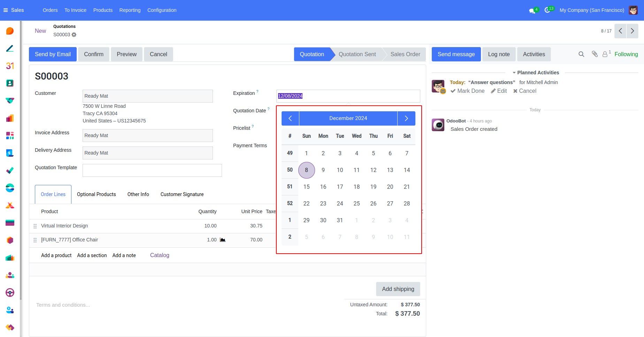Toggle the Following subscription status
Image resolution: width=644 pixels, height=337 pixels.
[x=626, y=54]
